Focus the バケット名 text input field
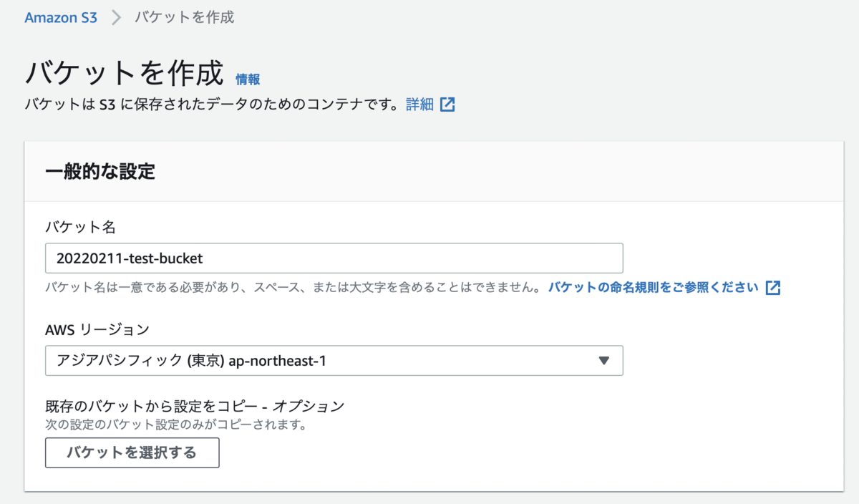 tap(334, 258)
